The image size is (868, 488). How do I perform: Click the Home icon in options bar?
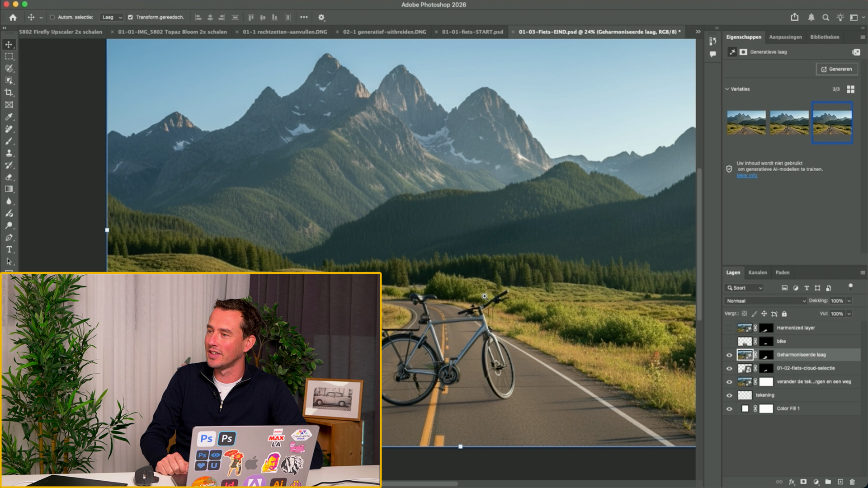pos(13,18)
